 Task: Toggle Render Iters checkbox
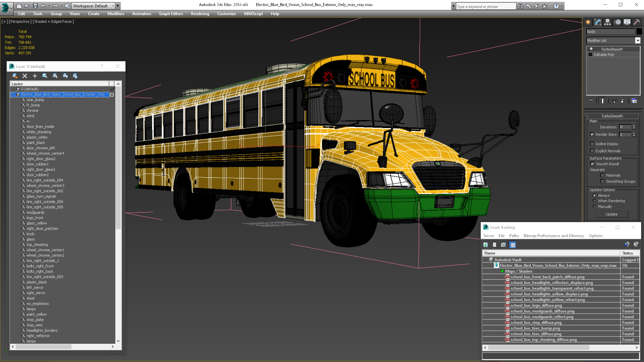[x=592, y=134]
